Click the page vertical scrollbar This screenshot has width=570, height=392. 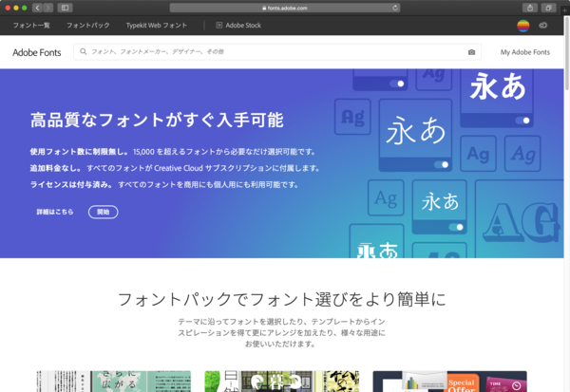coord(567,53)
